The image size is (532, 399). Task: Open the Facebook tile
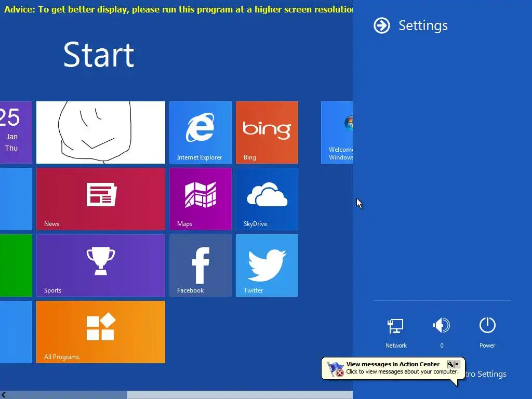tap(201, 265)
